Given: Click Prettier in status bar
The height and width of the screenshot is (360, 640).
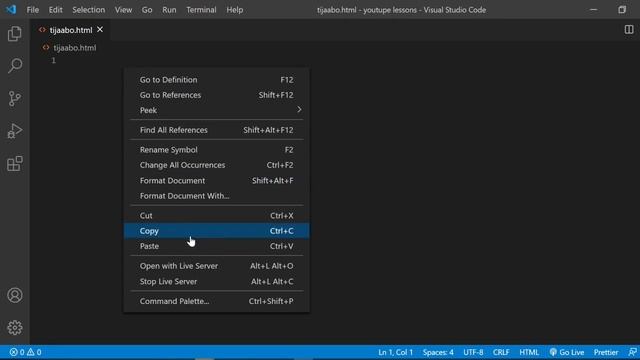Looking at the screenshot, I should pos(606,352).
